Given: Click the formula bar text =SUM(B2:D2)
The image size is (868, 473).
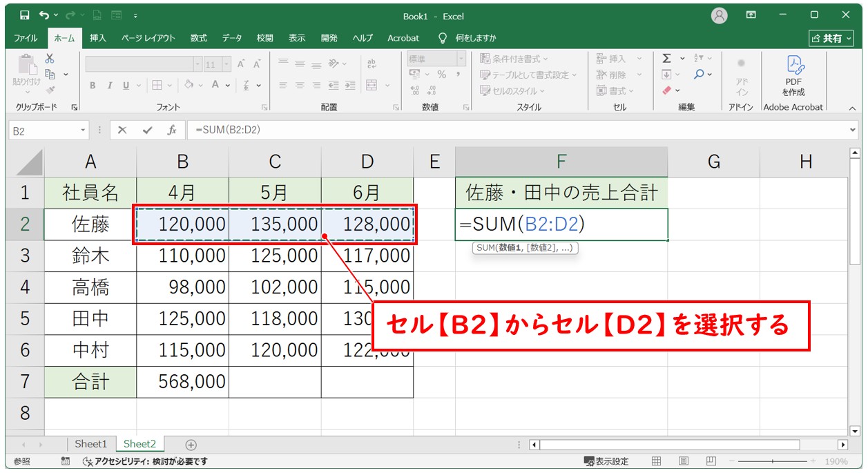Looking at the screenshot, I should 228,130.
